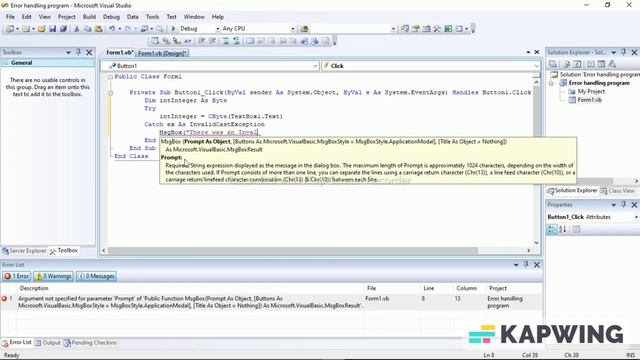640x360 pixels.
Task: Collapse the Button1_Click sub outlining node
Action: [x=110, y=93]
